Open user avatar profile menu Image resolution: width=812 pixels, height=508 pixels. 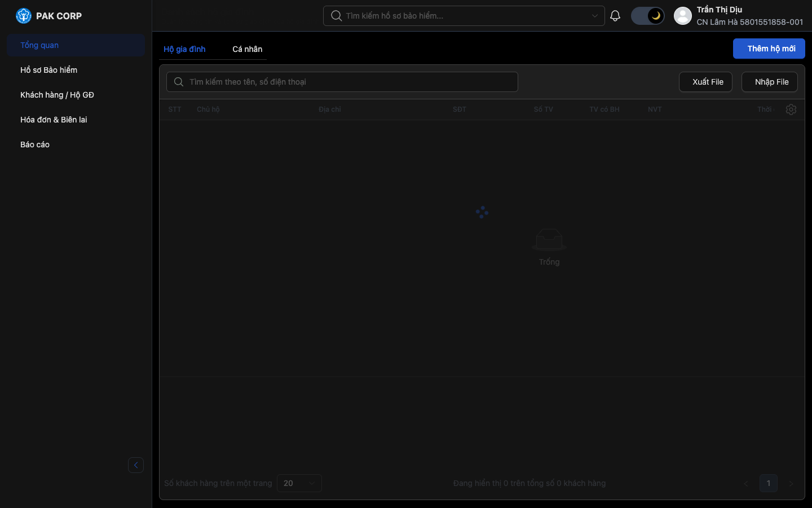(683, 16)
